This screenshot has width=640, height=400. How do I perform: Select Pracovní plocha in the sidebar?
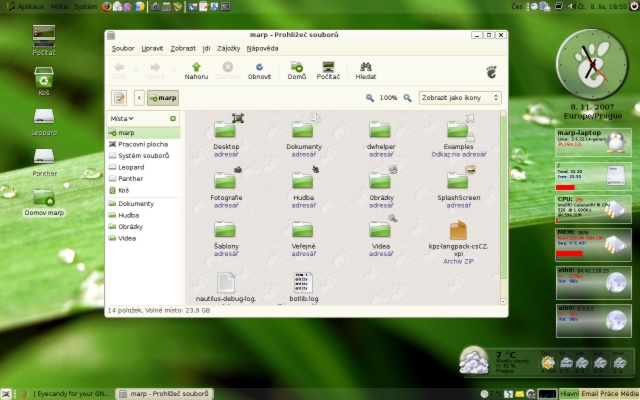click(144, 144)
